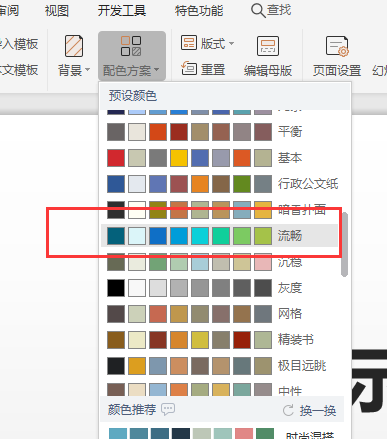Click the 背景 background icon
This screenshot has height=439, width=387.
click(x=74, y=46)
